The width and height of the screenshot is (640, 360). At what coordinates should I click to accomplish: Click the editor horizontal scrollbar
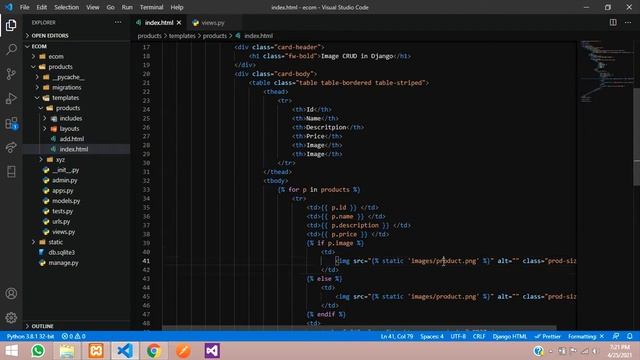tap(359, 328)
